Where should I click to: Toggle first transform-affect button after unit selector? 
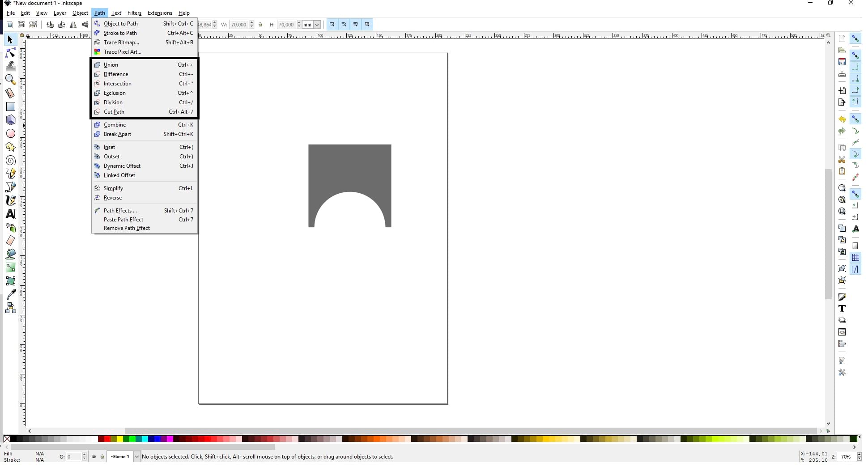coord(332,25)
